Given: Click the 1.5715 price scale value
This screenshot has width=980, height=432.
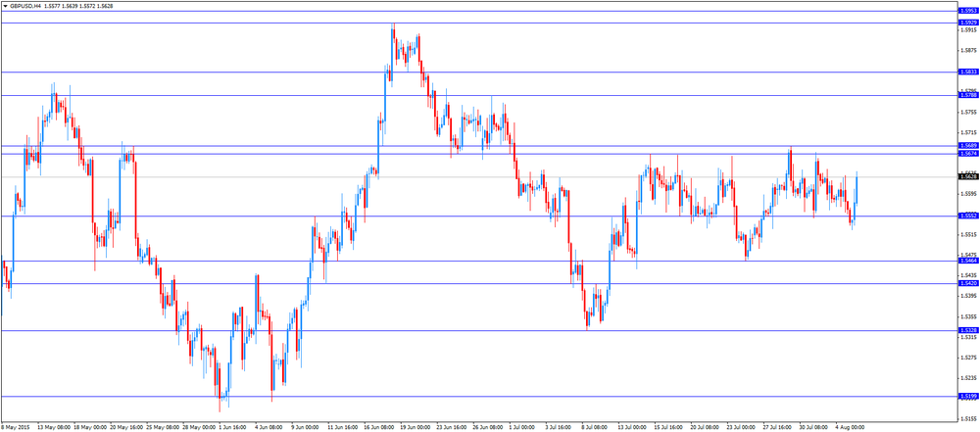Looking at the screenshot, I should coord(967,132).
